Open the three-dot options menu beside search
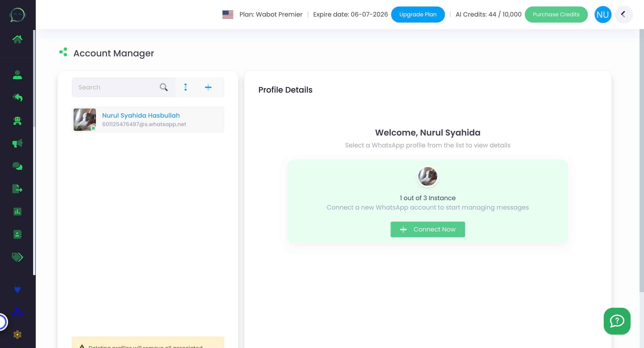This screenshot has width=644, height=348. [x=185, y=87]
